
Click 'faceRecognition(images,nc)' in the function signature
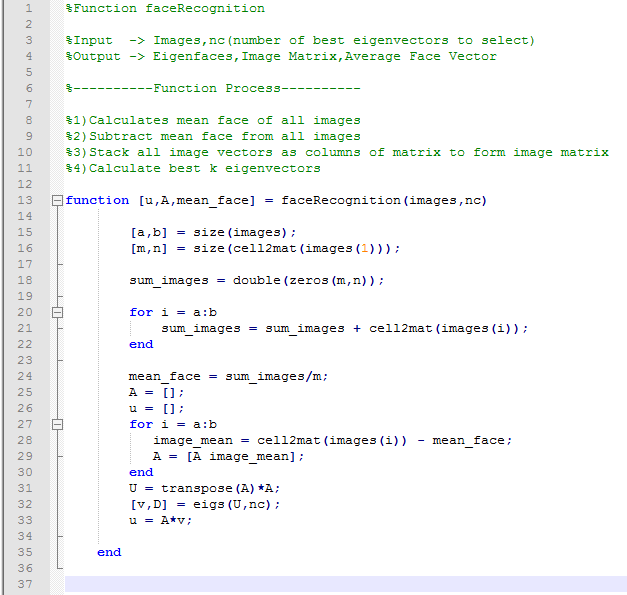tap(384, 200)
